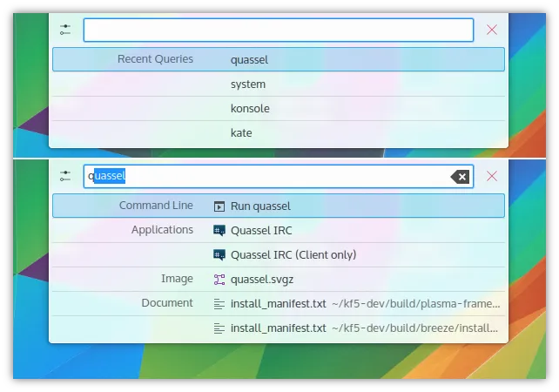The height and width of the screenshot is (392, 559).
Task: Open KRunner settings in the lower panel
Action: click(65, 176)
